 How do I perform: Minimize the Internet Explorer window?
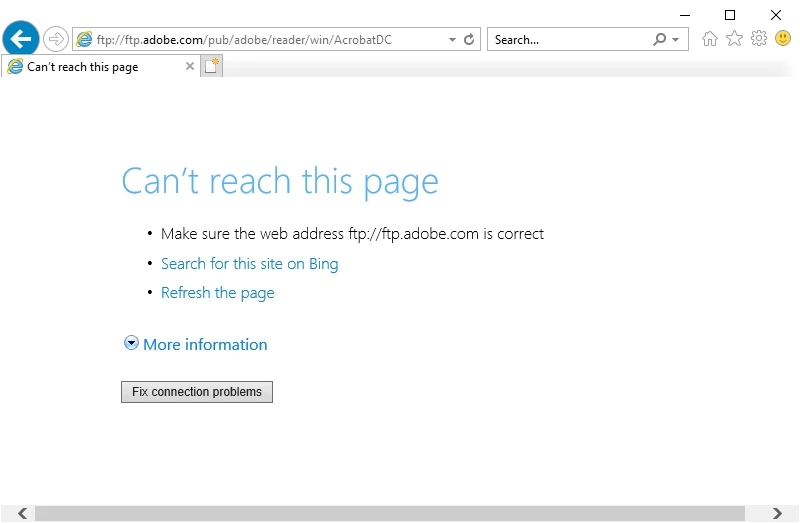[x=685, y=15]
